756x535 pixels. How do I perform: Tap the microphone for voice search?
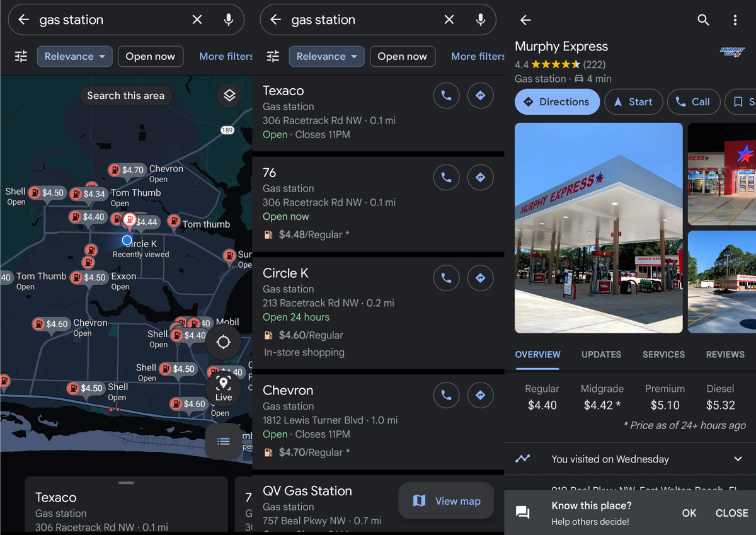(228, 20)
